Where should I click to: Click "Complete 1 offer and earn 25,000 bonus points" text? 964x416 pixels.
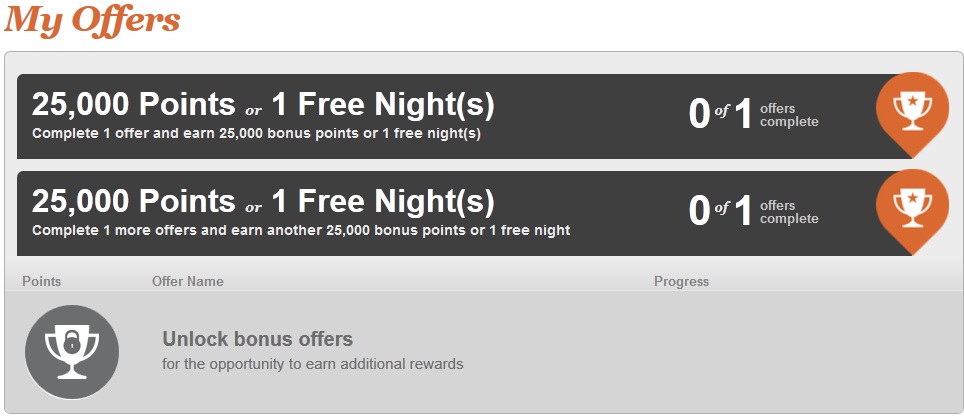[256, 133]
